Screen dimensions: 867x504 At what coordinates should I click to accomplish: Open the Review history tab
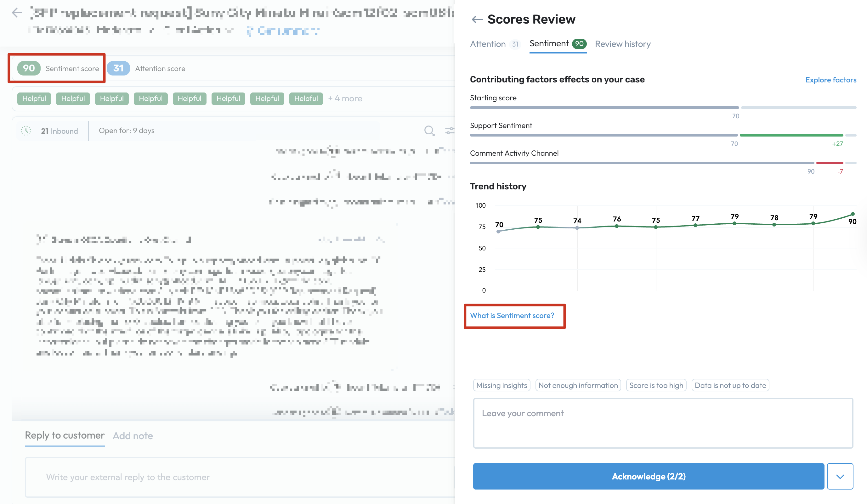(622, 44)
